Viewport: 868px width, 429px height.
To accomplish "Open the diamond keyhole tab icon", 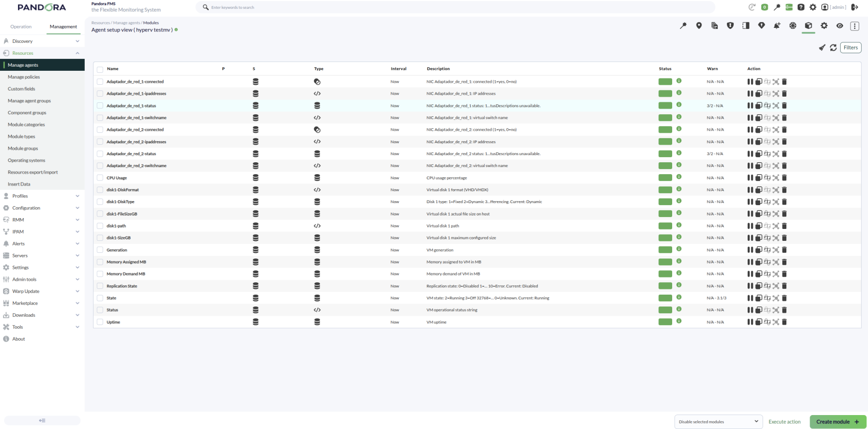I will (x=762, y=26).
